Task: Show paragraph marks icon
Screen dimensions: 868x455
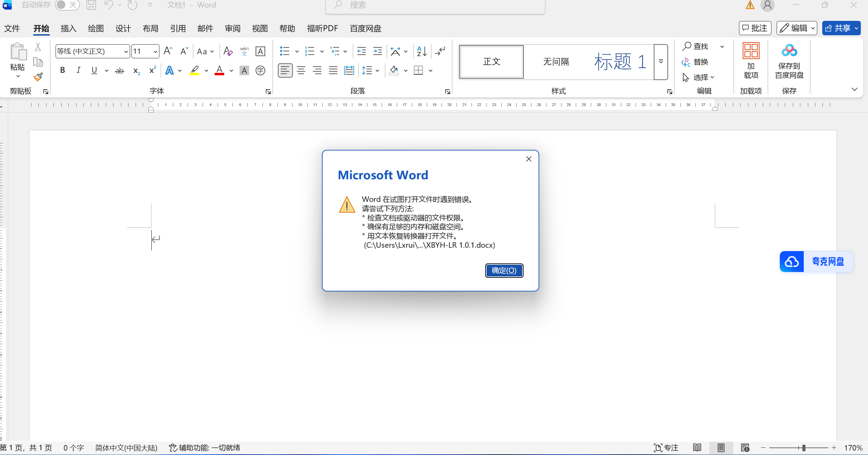Action: [440, 51]
